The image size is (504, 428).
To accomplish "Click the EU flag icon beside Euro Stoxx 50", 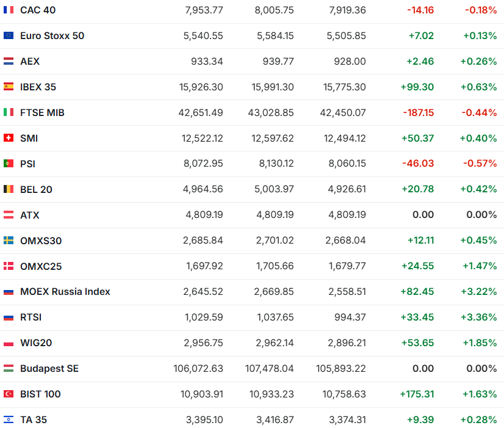I will click(x=9, y=35).
